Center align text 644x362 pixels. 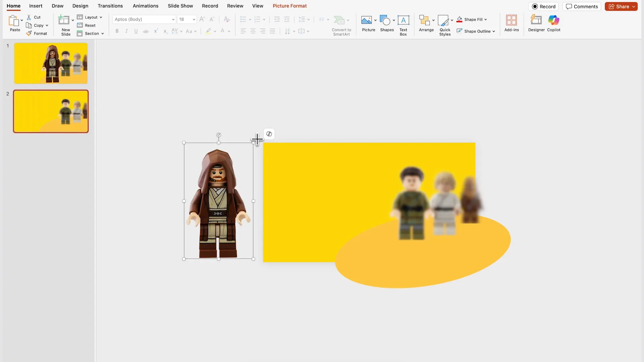[253, 31]
